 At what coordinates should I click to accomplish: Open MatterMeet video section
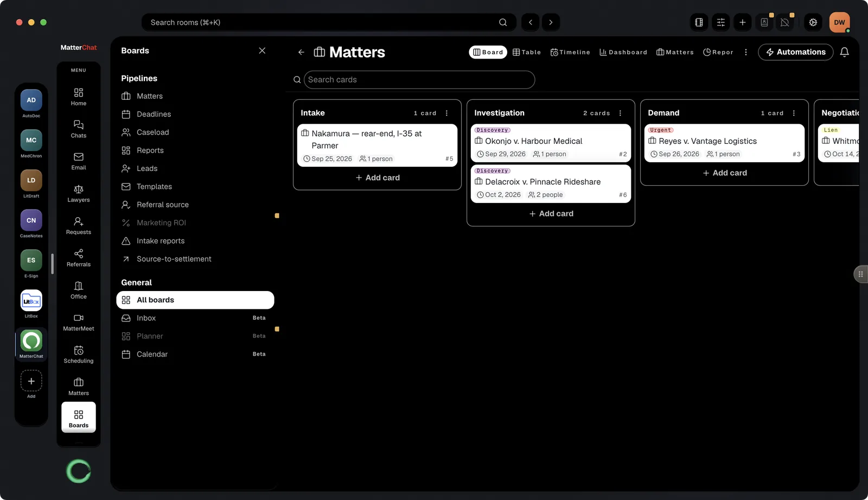click(x=79, y=322)
